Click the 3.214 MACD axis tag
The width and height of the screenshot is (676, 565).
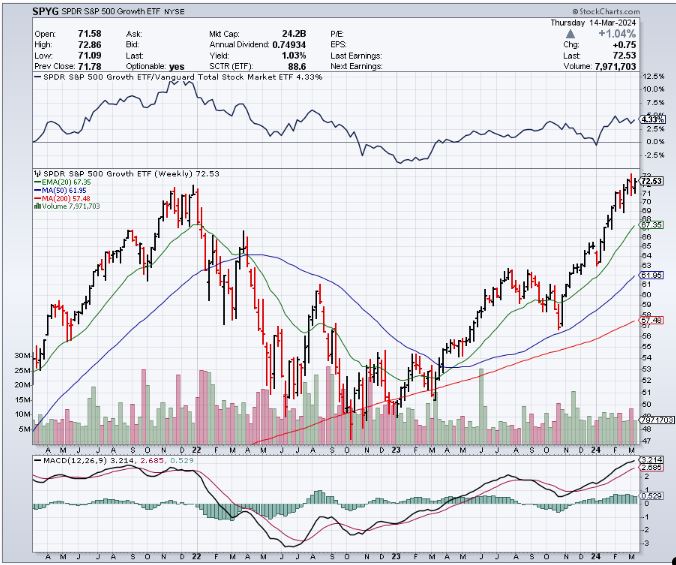tap(651, 459)
